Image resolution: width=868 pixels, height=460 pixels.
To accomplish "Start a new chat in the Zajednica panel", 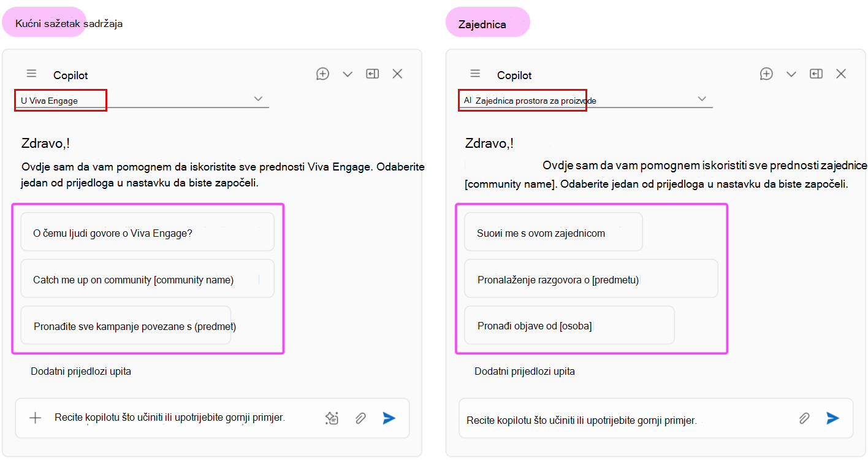I will point(766,74).
